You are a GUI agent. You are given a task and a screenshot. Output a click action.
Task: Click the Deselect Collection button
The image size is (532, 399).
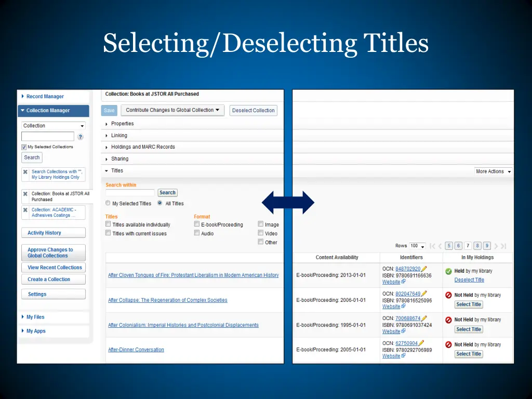(x=253, y=110)
